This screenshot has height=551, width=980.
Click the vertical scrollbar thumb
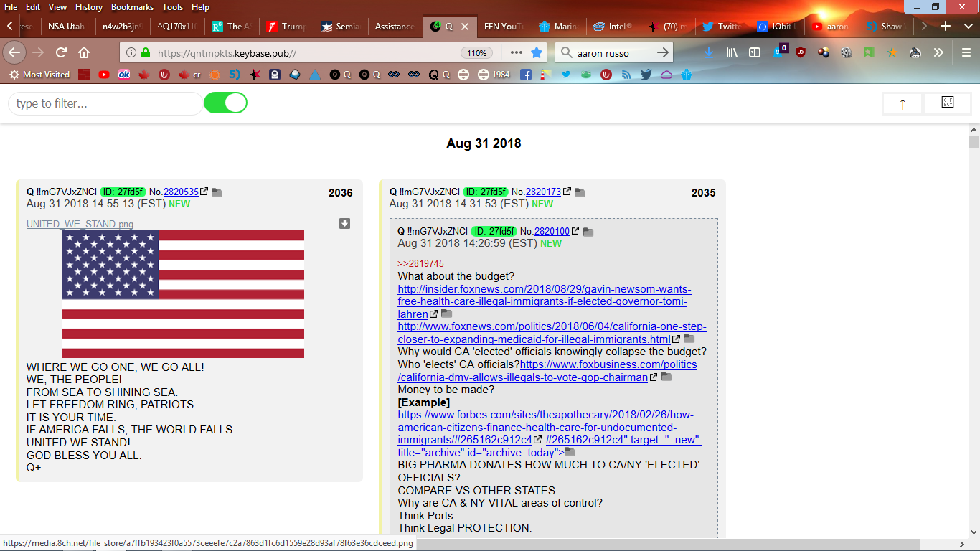tap(974, 141)
